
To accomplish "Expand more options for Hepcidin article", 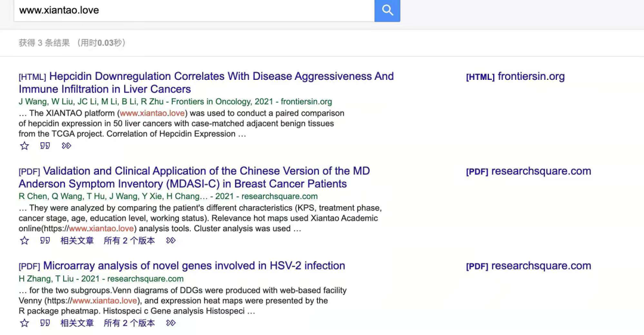I will 67,145.
